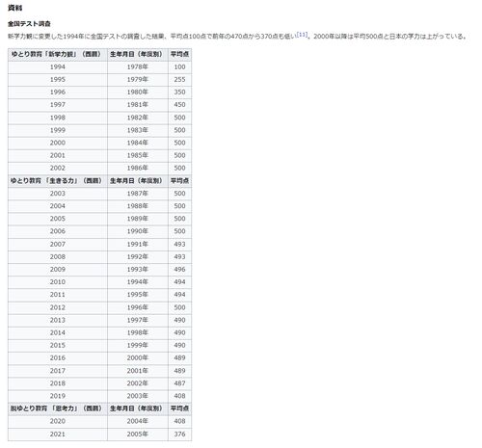Image resolution: width=482 pixels, height=448 pixels.
Task: Click the score 376 in last row
Action: [x=179, y=434]
